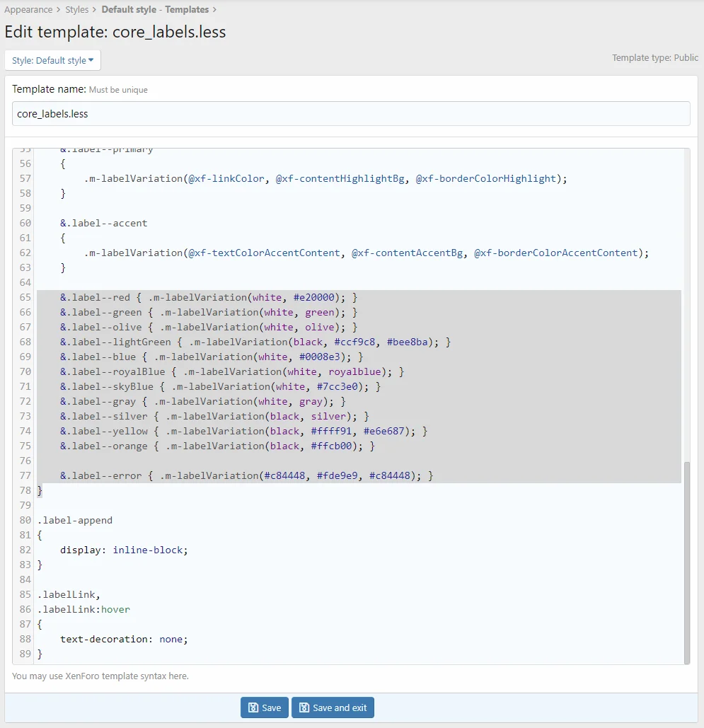Click the code editor vertical scrollbar

point(686,562)
